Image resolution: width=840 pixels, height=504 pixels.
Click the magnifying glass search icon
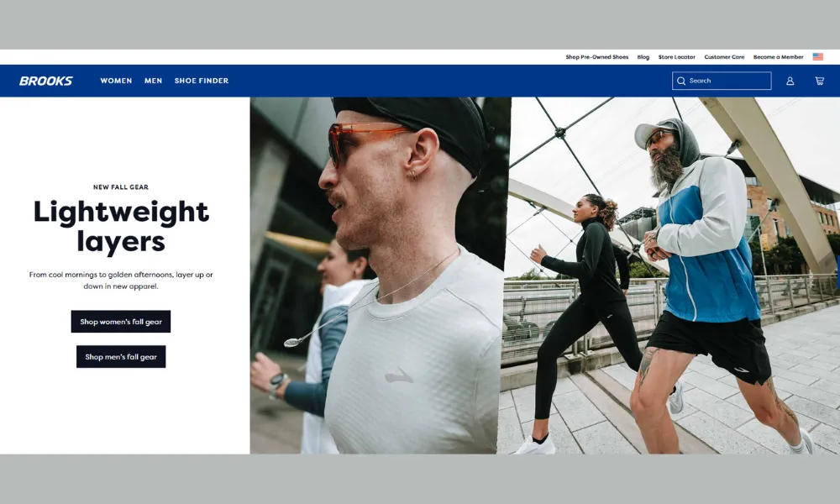pyautogui.click(x=681, y=81)
